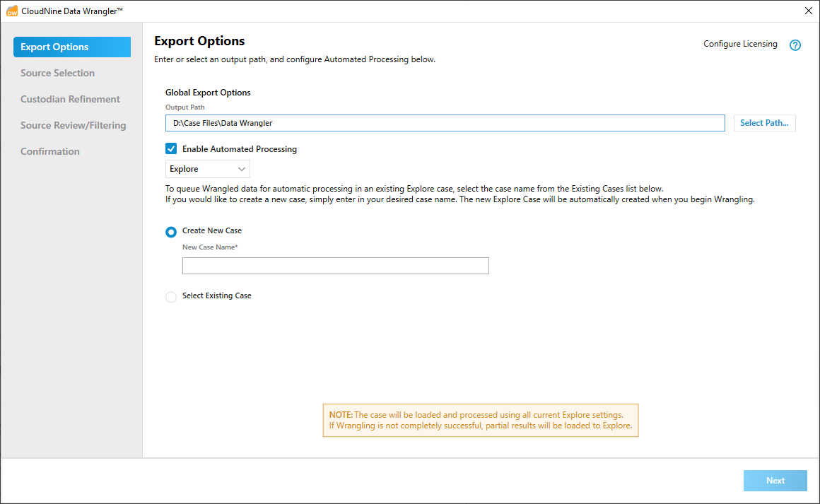Select the Create New Case radio button
This screenshot has width=820, height=504.
pyautogui.click(x=171, y=232)
